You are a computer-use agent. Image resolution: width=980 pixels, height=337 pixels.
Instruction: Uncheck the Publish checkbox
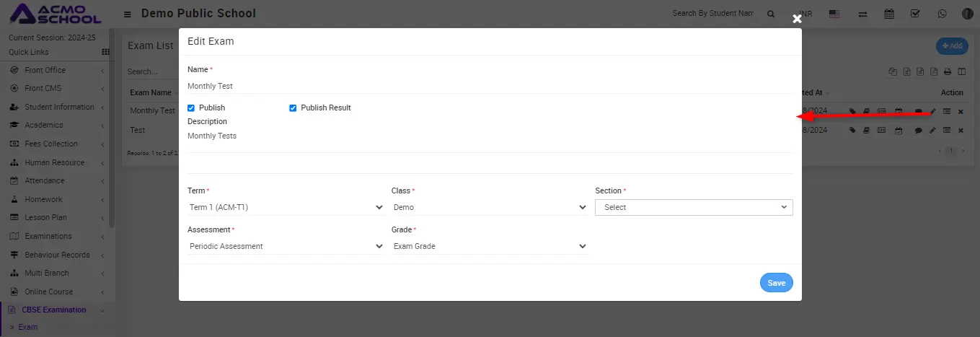click(191, 108)
